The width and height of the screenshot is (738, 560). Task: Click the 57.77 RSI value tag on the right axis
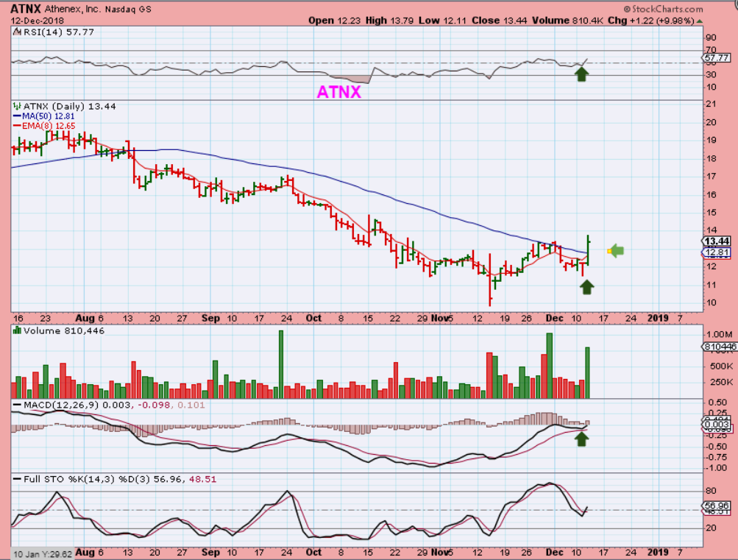[x=717, y=57]
